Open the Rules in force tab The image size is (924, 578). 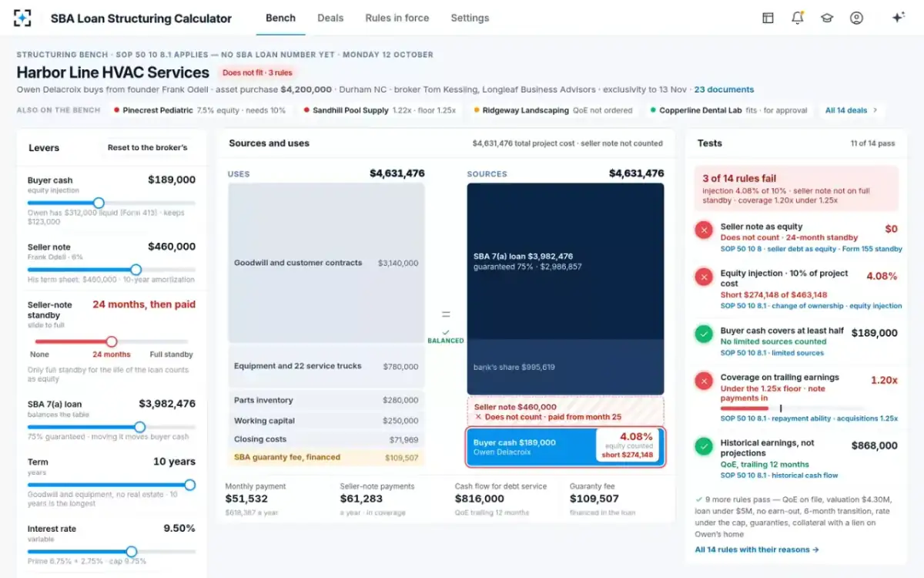click(x=397, y=18)
